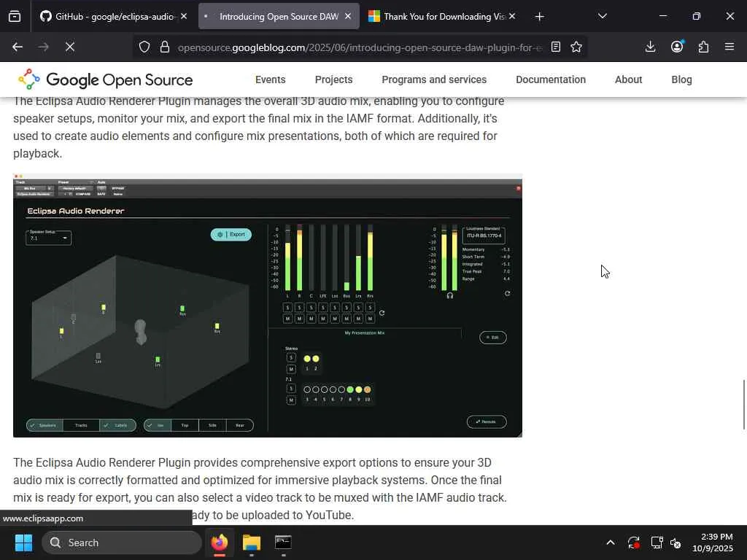Open the Firefox account icon
The height and width of the screenshot is (560, 747).
pyautogui.click(x=677, y=46)
